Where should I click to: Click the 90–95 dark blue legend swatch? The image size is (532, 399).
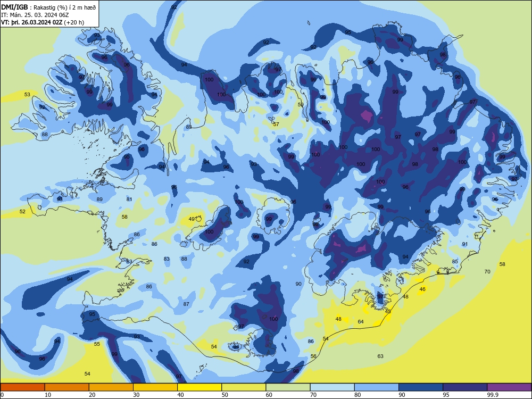pos(421,387)
